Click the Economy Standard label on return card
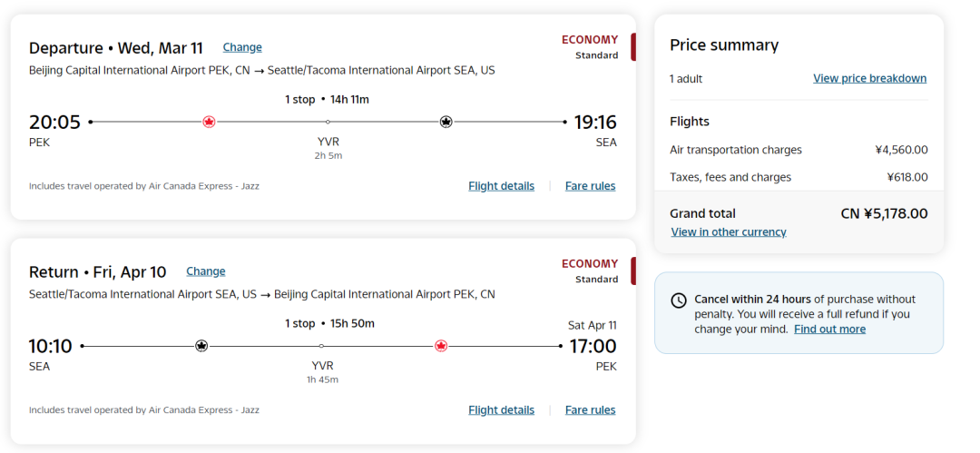Image resolution: width=980 pixels, height=453 pixels. click(x=590, y=271)
